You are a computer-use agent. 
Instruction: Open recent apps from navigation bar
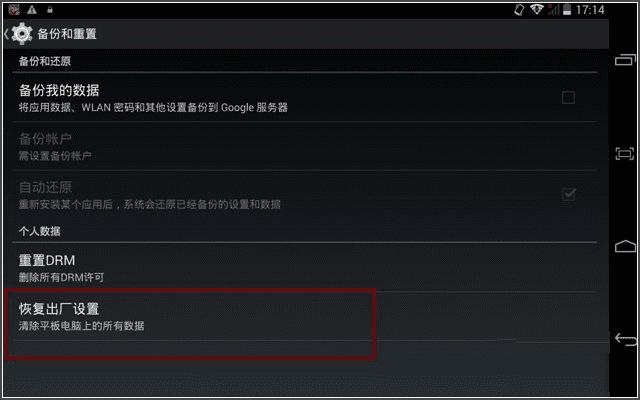click(x=625, y=60)
